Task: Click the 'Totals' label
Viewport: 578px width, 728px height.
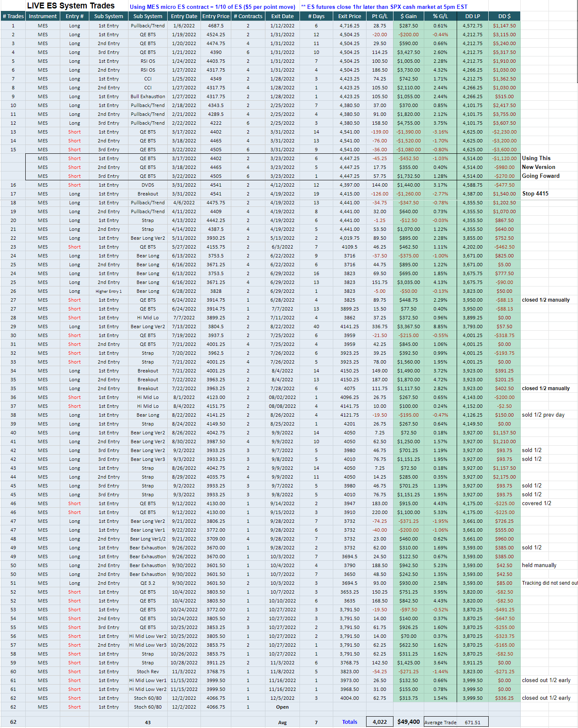Action: click(x=349, y=722)
